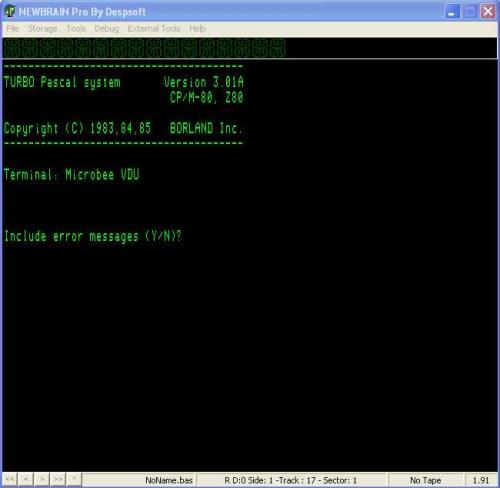Click the disk Track 17 Sector status text

(291, 480)
